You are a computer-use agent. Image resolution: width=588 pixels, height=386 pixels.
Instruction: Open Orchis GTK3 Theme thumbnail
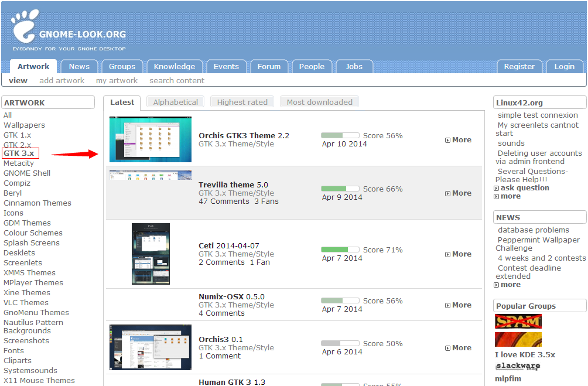[151, 139]
